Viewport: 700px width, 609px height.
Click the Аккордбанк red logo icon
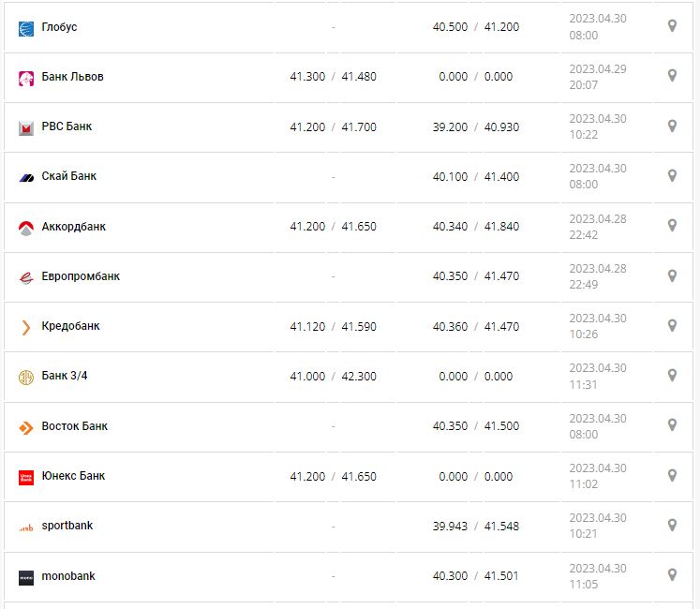point(26,227)
